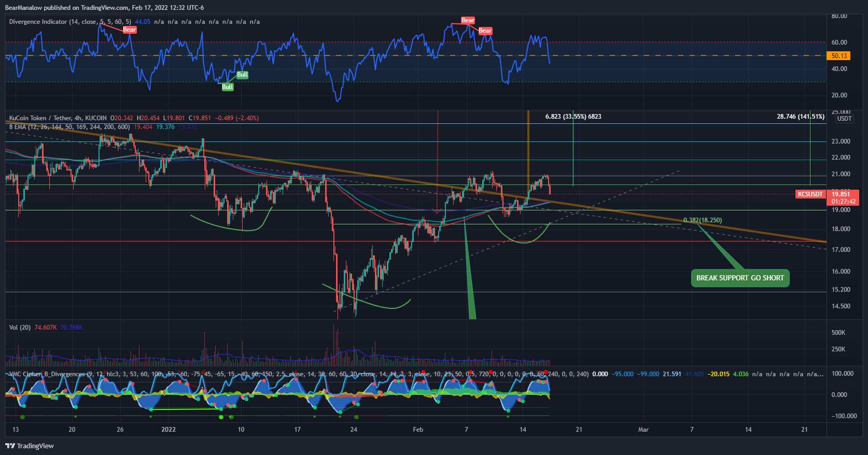Viewport: 868px width, 455px height.
Task: Click the Bear divergence label nearest January 26
Action: click(129, 30)
